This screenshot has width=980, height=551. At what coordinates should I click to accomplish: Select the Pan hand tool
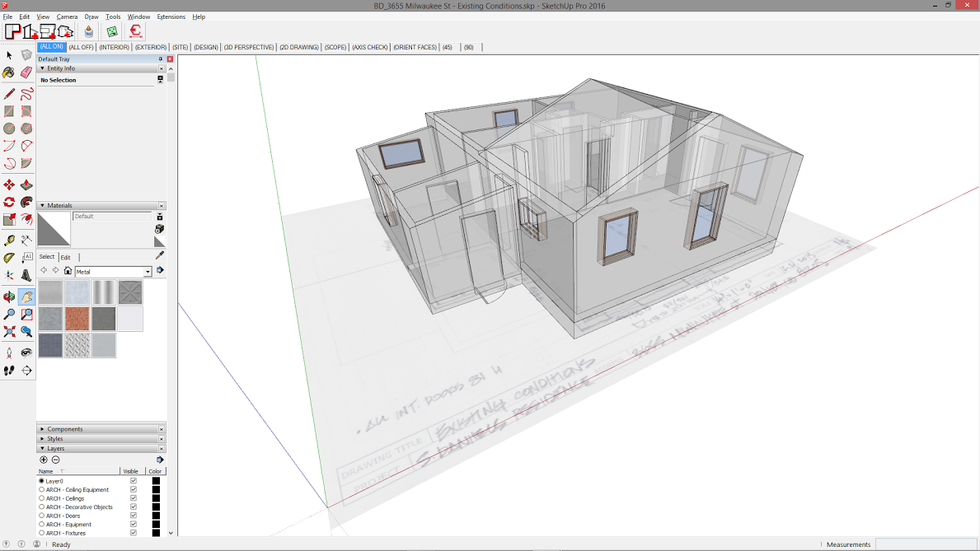click(26, 297)
